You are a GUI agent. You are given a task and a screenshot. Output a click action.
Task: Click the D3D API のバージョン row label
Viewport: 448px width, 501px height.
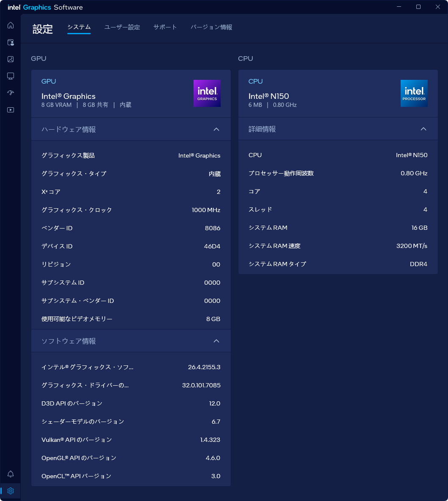[x=71, y=403]
